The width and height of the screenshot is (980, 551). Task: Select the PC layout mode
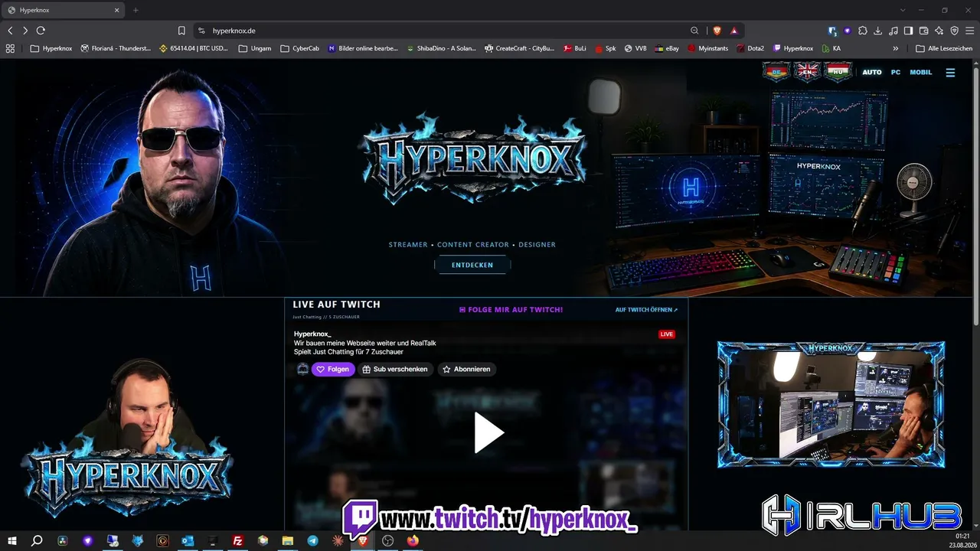click(x=896, y=73)
